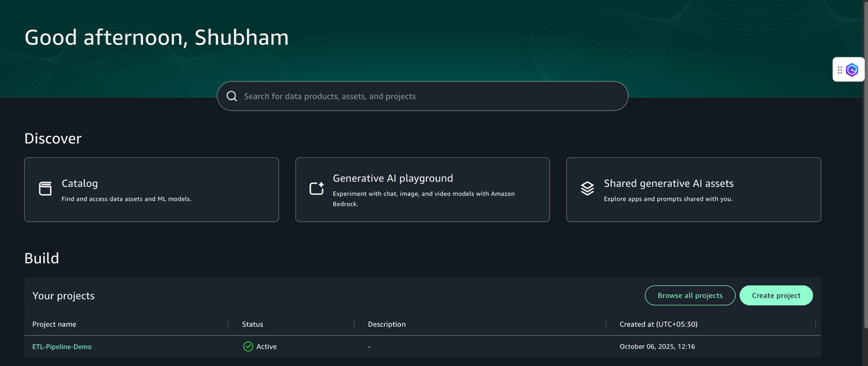The height and width of the screenshot is (366, 868).
Task: Click the vertical page scrollbar
Action: [x=865, y=164]
